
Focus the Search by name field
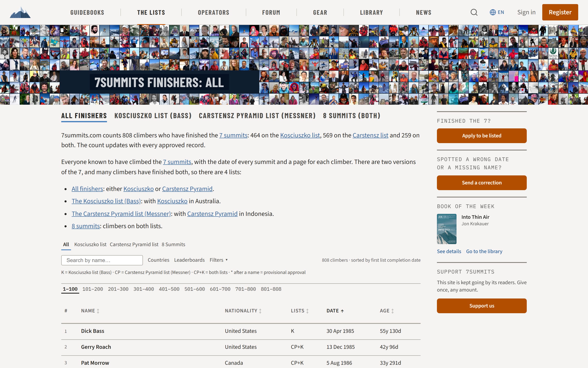102,260
